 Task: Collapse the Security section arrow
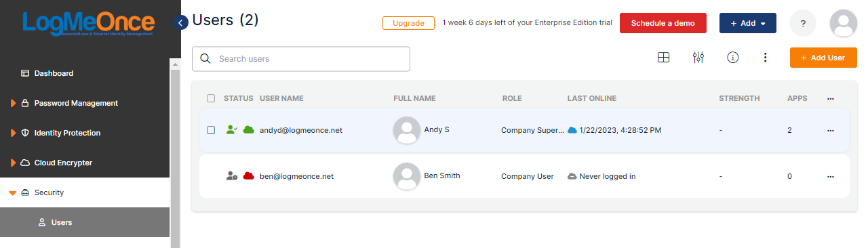pos(13,193)
